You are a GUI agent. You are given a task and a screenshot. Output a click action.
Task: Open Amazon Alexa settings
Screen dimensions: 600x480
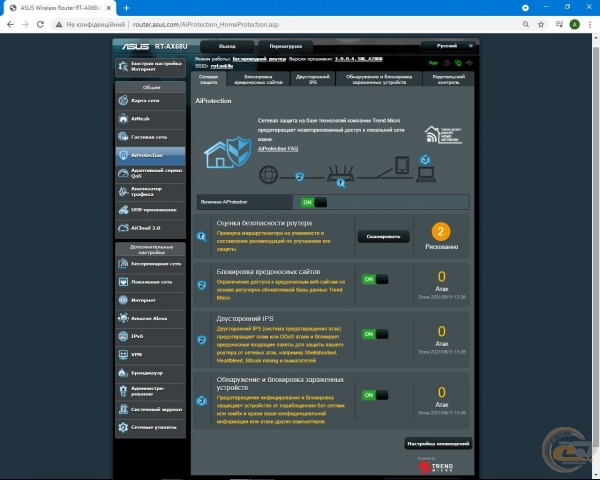click(150, 318)
